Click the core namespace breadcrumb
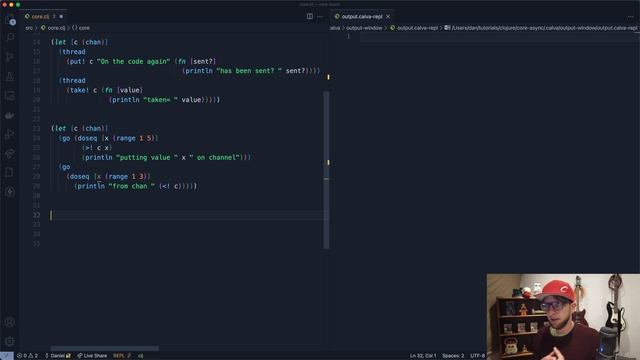640x360 pixels. [x=81, y=28]
